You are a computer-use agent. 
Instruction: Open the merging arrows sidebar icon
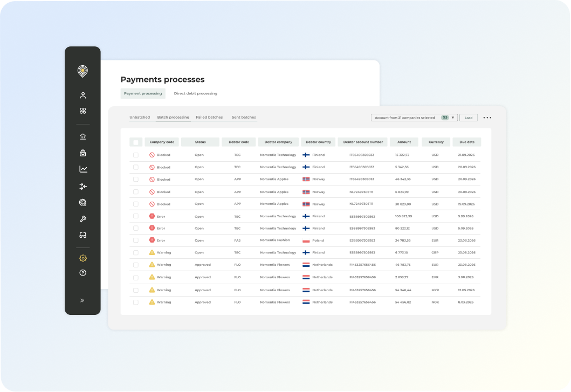83,186
